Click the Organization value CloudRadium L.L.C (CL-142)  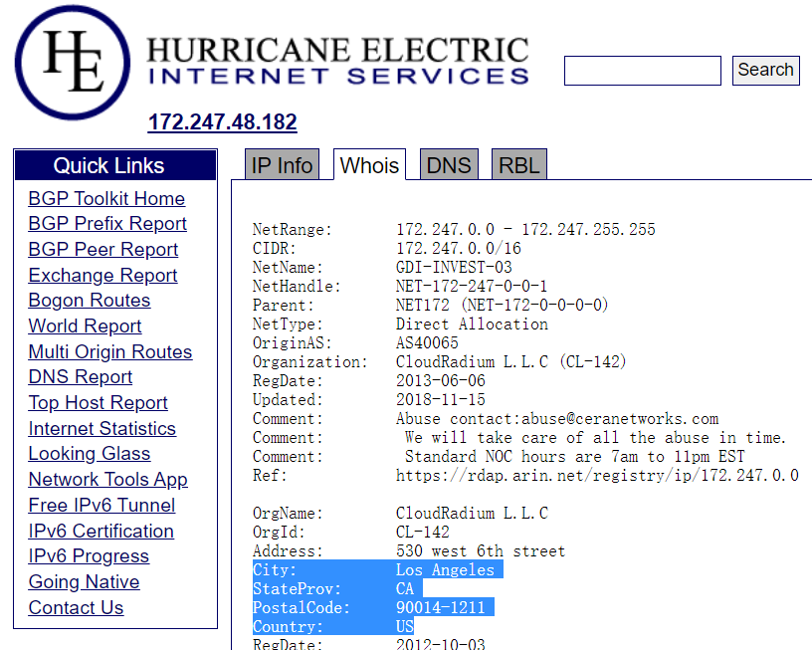tap(510, 362)
